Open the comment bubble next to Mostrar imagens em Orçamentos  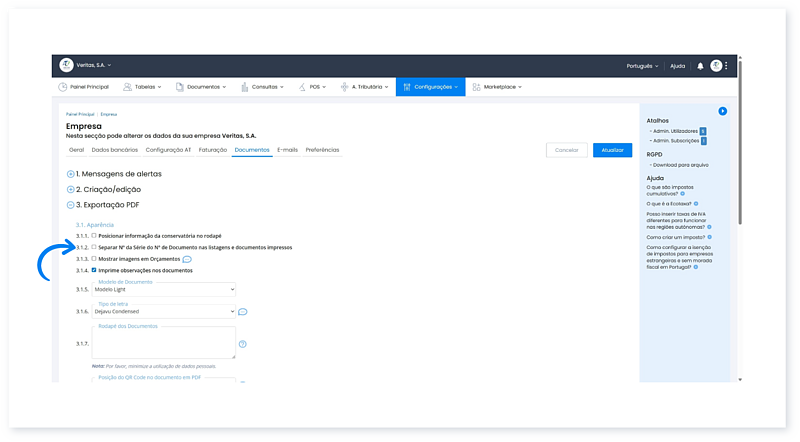pos(187,259)
